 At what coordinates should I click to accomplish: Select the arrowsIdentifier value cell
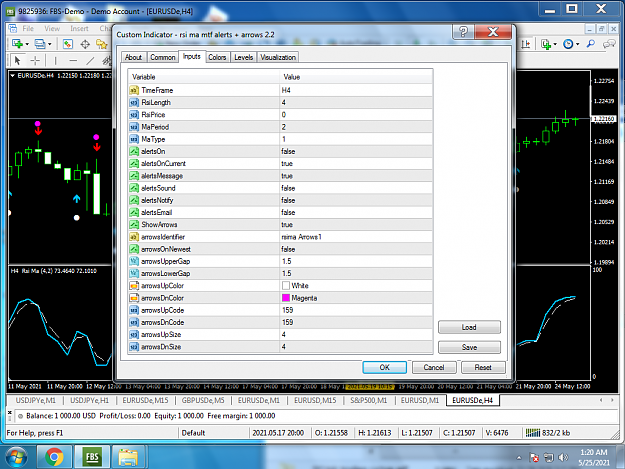[x=356, y=237]
